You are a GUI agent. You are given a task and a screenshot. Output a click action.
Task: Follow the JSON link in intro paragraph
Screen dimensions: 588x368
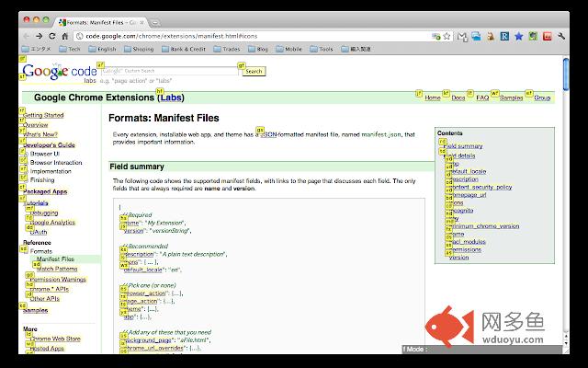[x=268, y=134]
